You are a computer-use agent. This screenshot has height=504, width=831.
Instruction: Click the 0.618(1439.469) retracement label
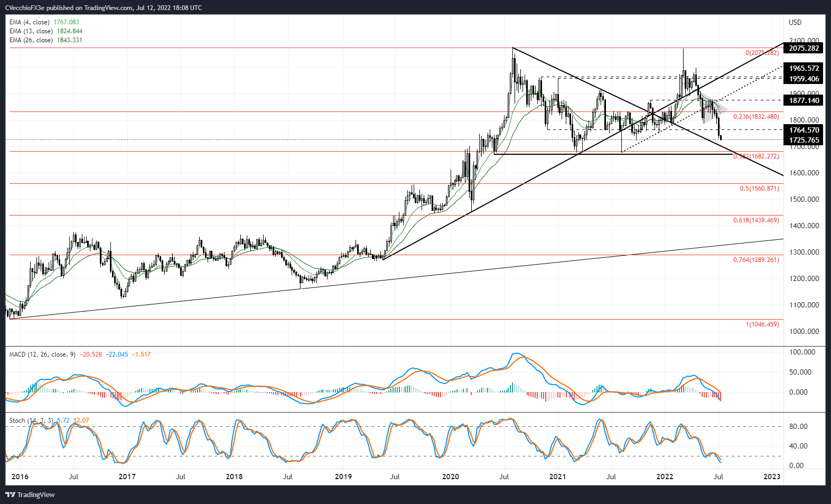click(x=756, y=220)
